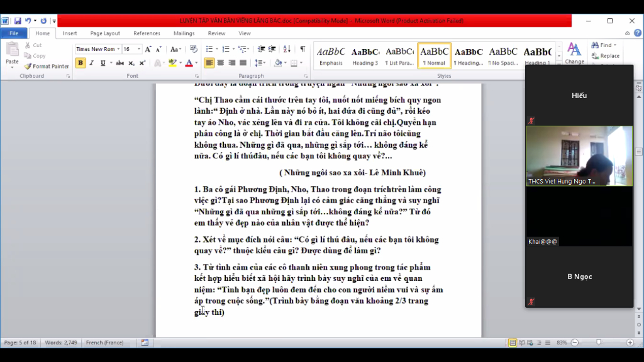Toggle Center alignment
The height and width of the screenshot is (362, 644).
click(x=221, y=63)
